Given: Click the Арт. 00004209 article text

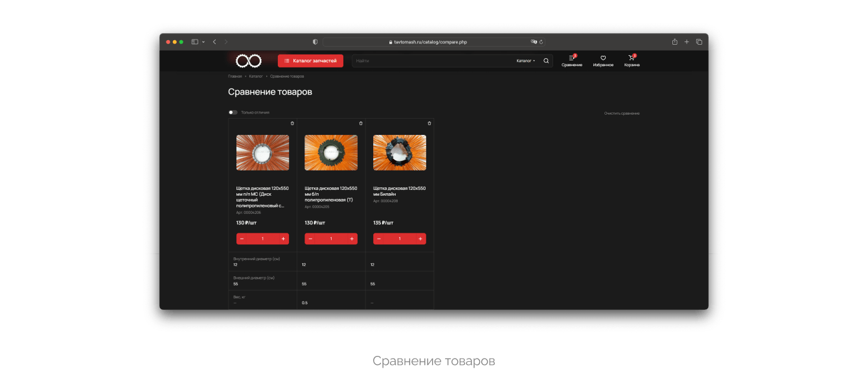Looking at the screenshot, I should (x=385, y=201).
